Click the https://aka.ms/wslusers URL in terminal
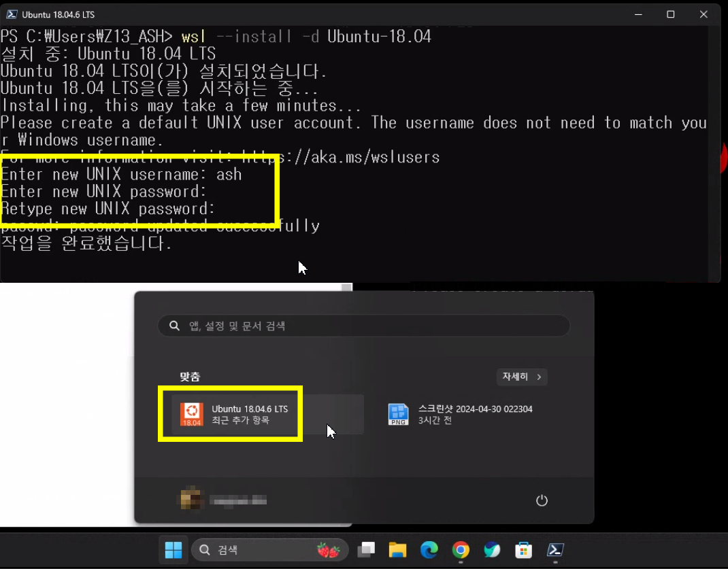Image resolution: width=728 pixels, height=569 pixels. point(341,157)
